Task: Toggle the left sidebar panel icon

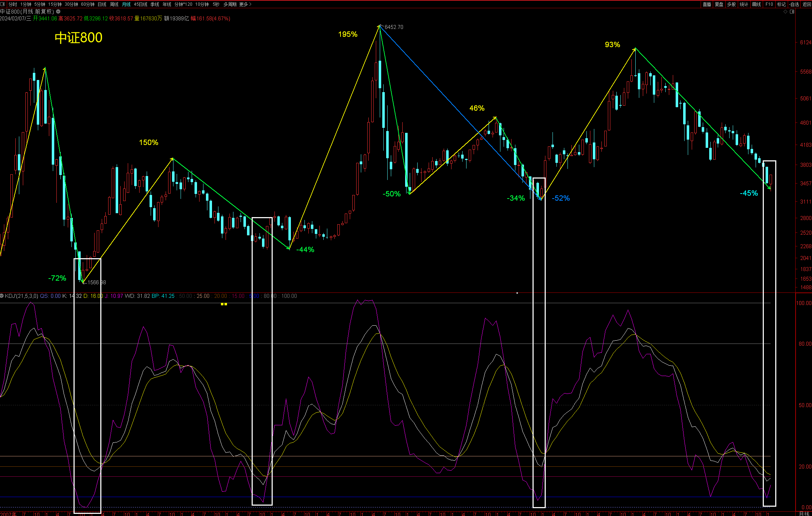Action: click(2, 4)
